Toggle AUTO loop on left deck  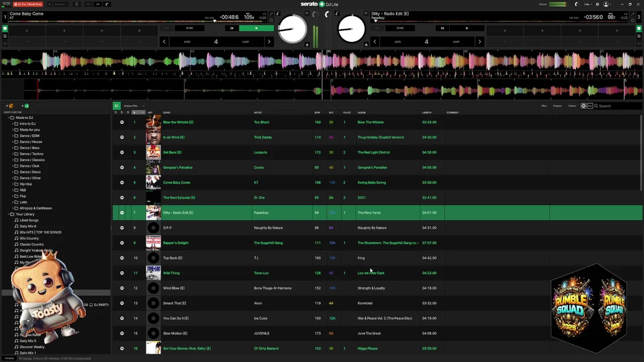click(187, 42)
